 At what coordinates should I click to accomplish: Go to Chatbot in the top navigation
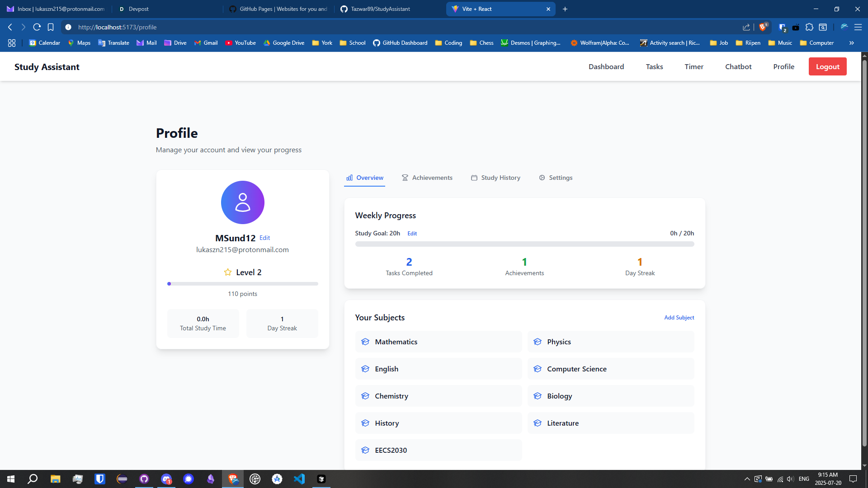tap(738, 66)
